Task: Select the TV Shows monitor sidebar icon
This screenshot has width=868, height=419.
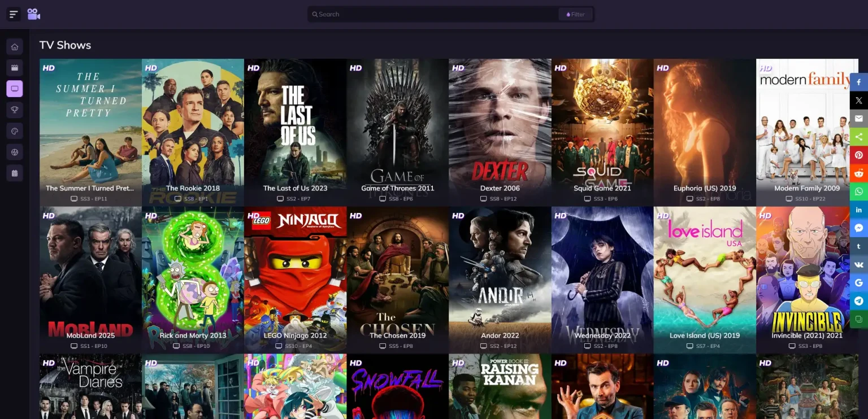Action: click(x=15, y=89)
